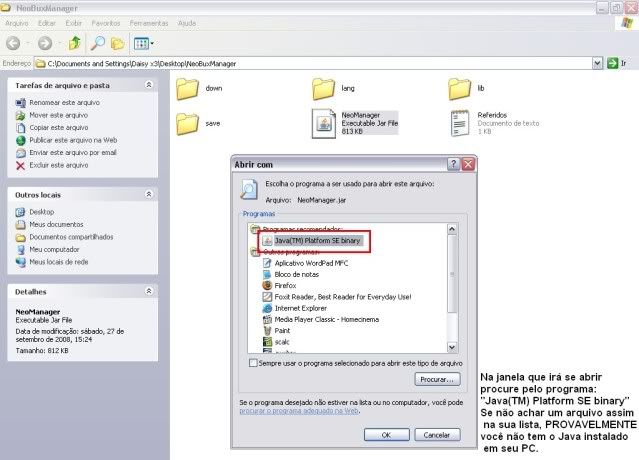Open the address bar dropdown arrow

pos(597,63)
